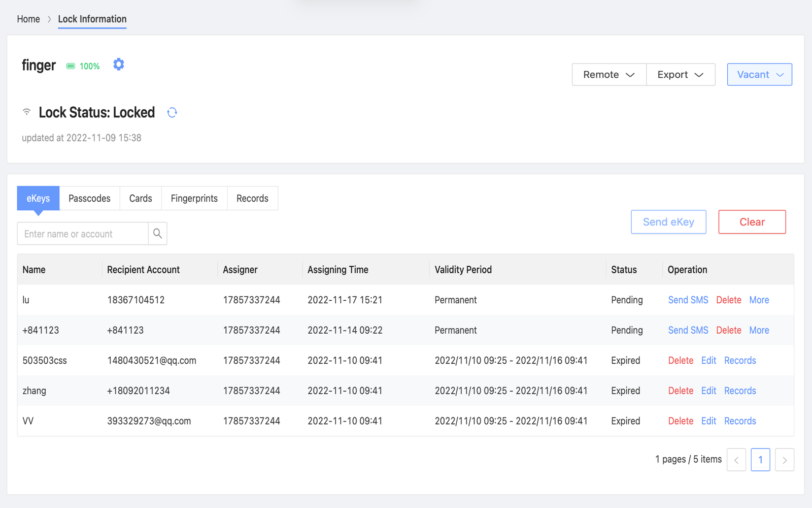Screen dimensions: 812x508
Task: Switch to the Records tab
Action: (x=252, y=198)
